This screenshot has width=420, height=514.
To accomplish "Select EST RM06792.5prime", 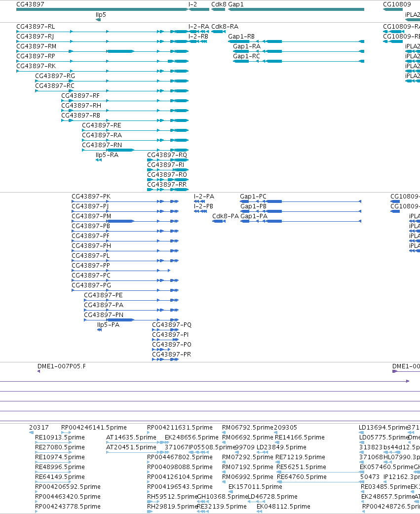I will pos(224,433).
